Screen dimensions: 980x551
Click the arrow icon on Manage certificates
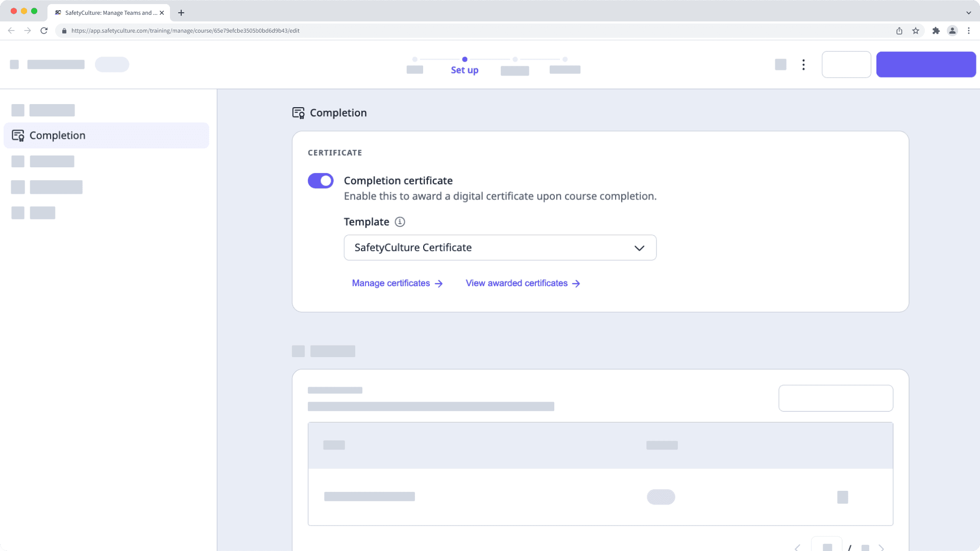click(x=439, y=283)
